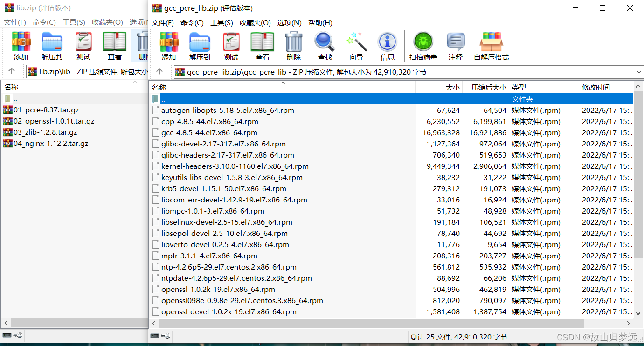This screenshot has height=346, width=644.
Task: Open Options menu in gcc_pcre_lib.zip window
Action: pyautogui.click(x=289, y=23)
